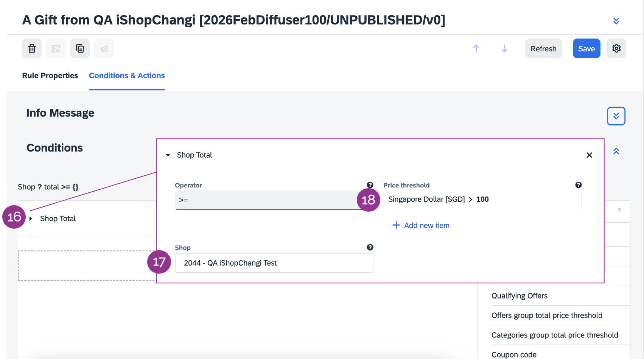The image size is (644, 359).
Task: Click the Shop input field
Action: [x=274, y=263]
